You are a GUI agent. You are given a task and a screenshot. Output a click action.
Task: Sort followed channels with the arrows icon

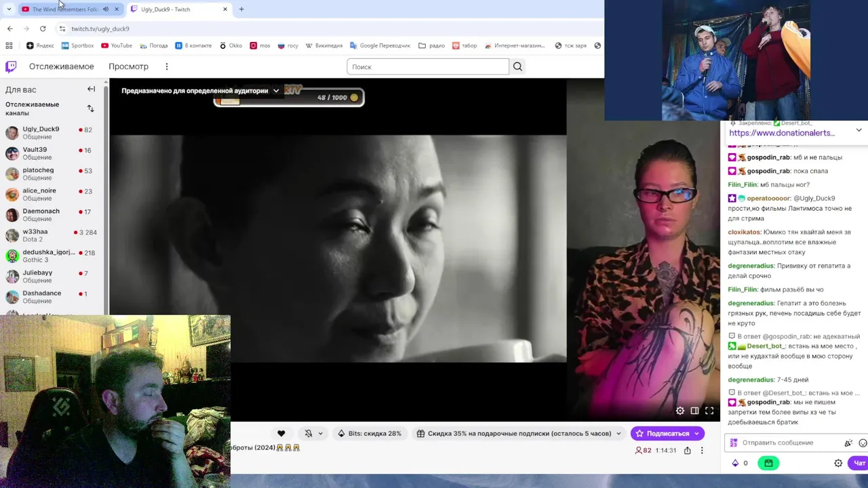pyautogui.click(x=90, y=108)
